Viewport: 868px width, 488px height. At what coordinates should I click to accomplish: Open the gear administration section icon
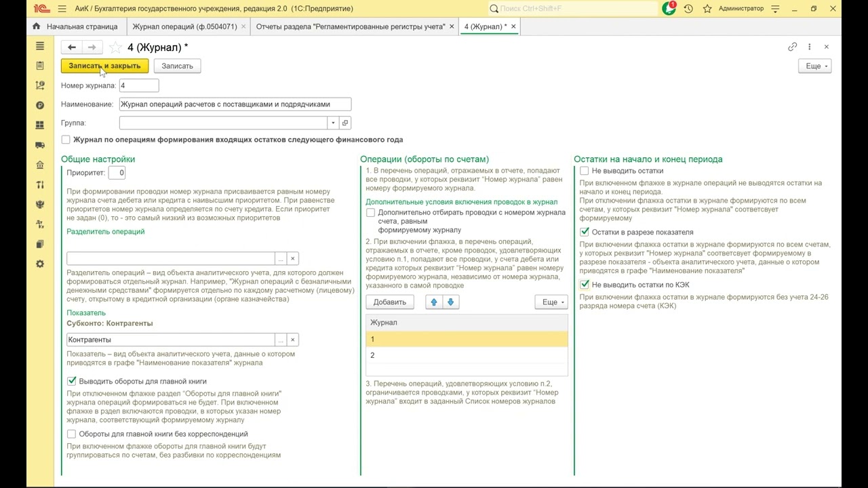pos(40,264)
